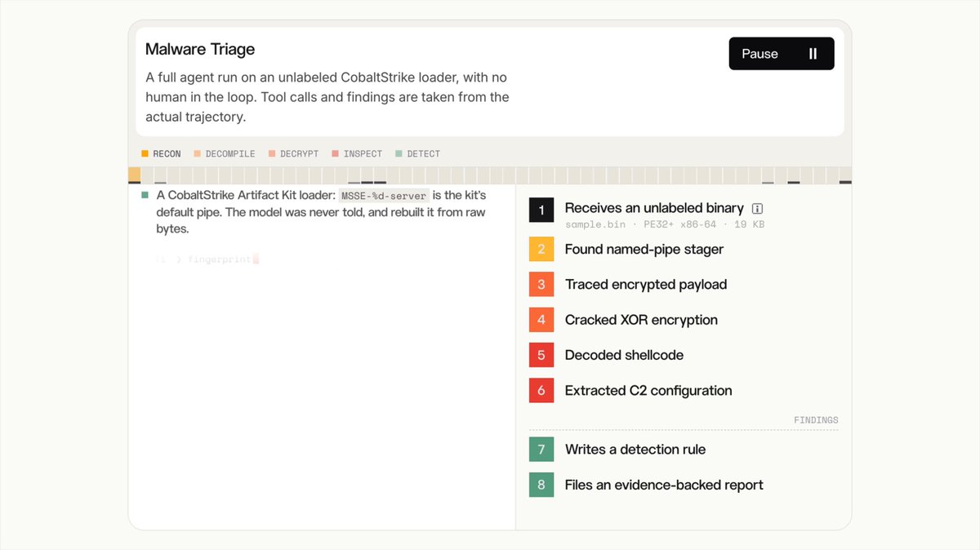The image size is (980, 550).
Task: Filter by RECON phase legend
Action: (x=161, y=153)
